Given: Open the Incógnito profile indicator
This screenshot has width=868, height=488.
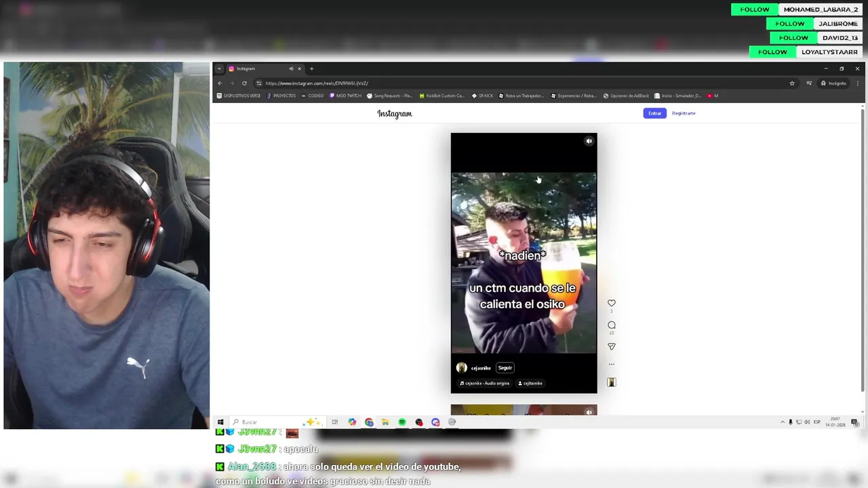Looking at the screenshot, I should [x=833, y=83].
